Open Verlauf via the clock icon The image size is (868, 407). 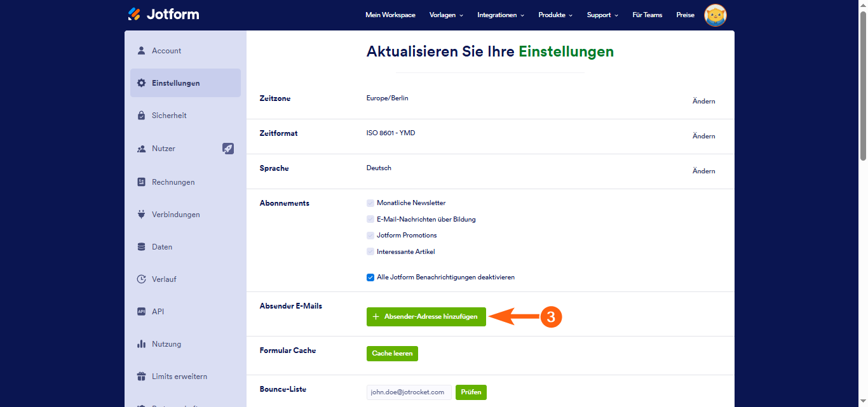[141, 279]
